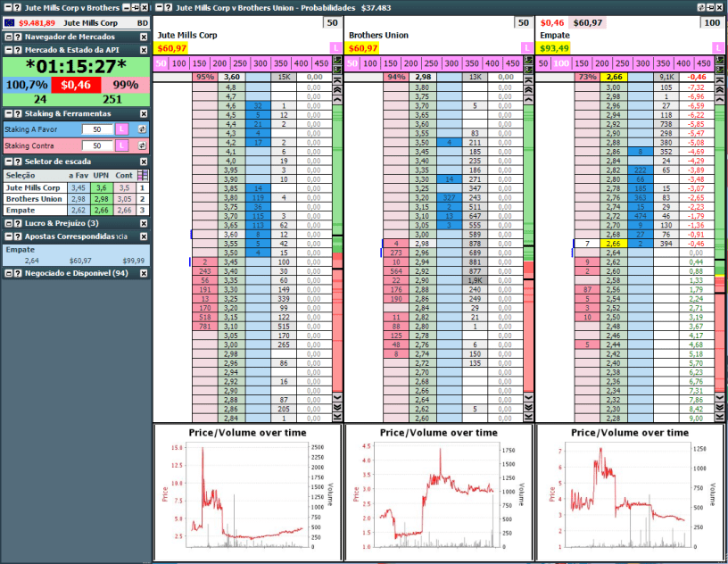The width and height of the screenshot is (728, 564).
Task: Open help for Seletor de escada panel
Action: point(18,162)
